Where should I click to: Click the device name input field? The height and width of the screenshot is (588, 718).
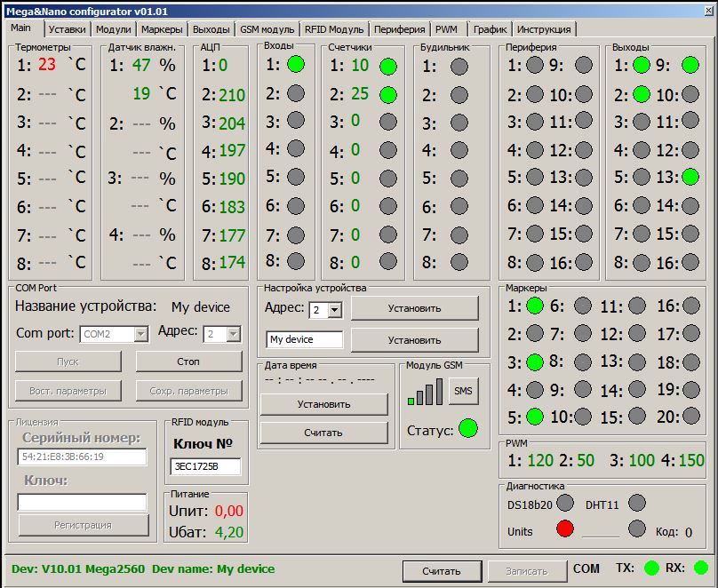click(304, 339)
